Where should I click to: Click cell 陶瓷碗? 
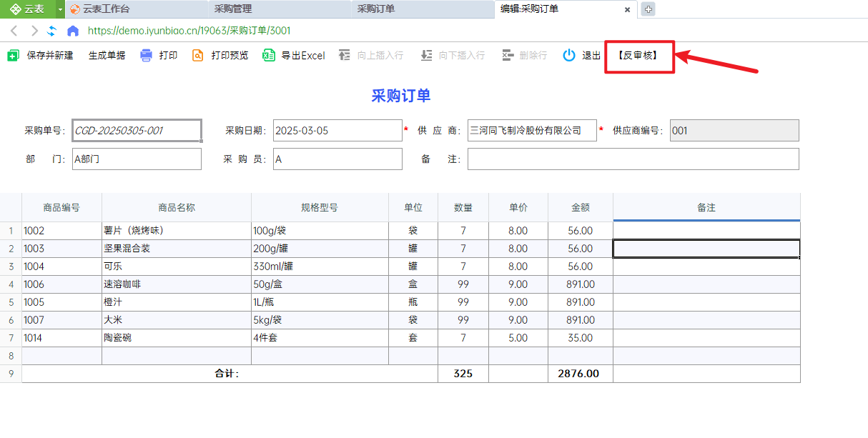(177, 338)
